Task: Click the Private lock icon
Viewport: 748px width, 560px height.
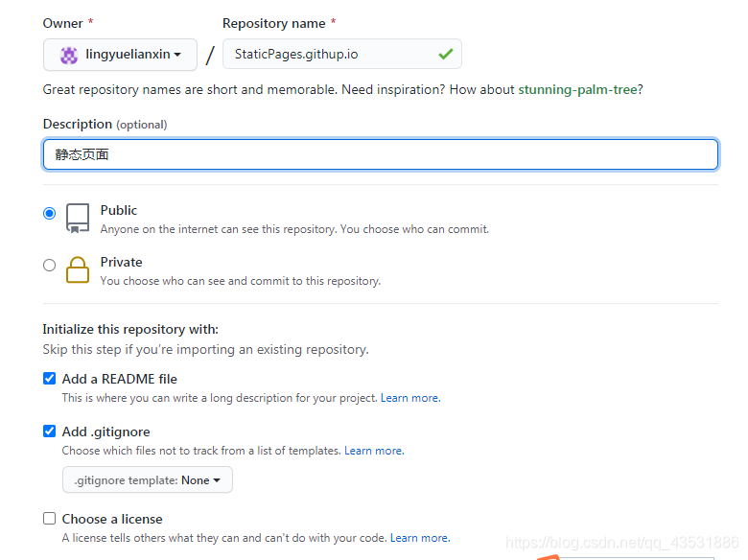Action: point(78,270)
